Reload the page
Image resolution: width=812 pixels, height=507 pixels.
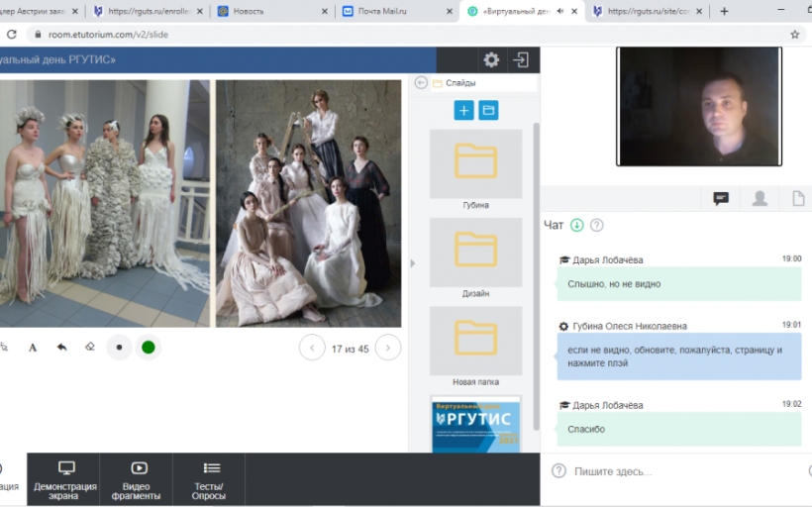click(12, 35)
